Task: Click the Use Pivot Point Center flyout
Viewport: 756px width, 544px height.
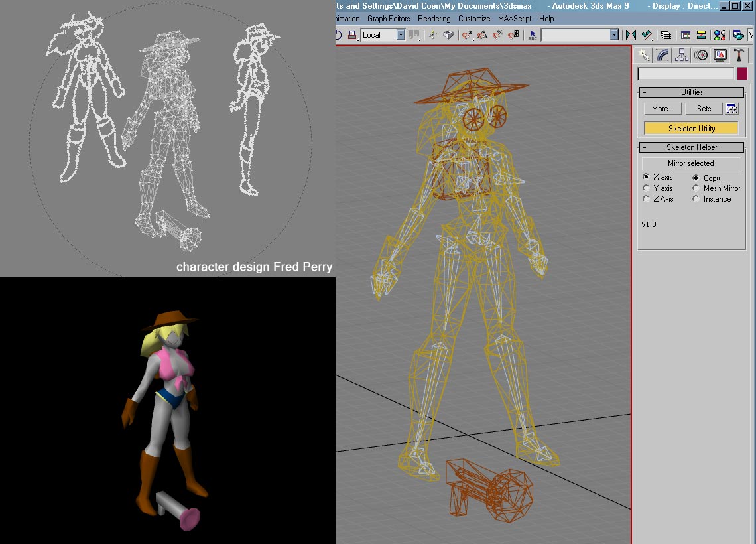Action: 414,35
